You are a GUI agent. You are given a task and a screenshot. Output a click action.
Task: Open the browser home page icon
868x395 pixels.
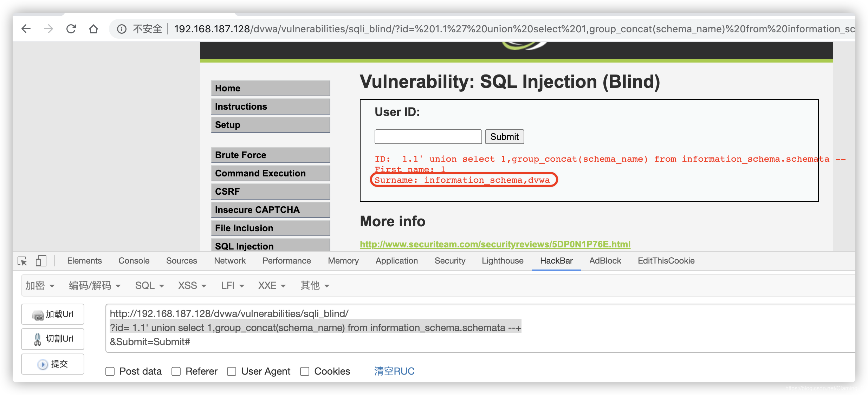pyautogui.click(x=93, y=29)
